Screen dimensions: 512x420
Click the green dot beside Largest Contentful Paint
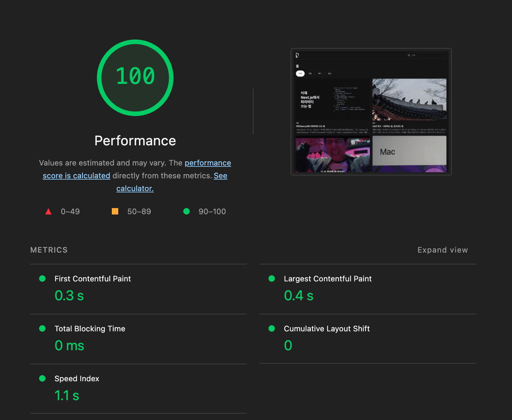272,279
